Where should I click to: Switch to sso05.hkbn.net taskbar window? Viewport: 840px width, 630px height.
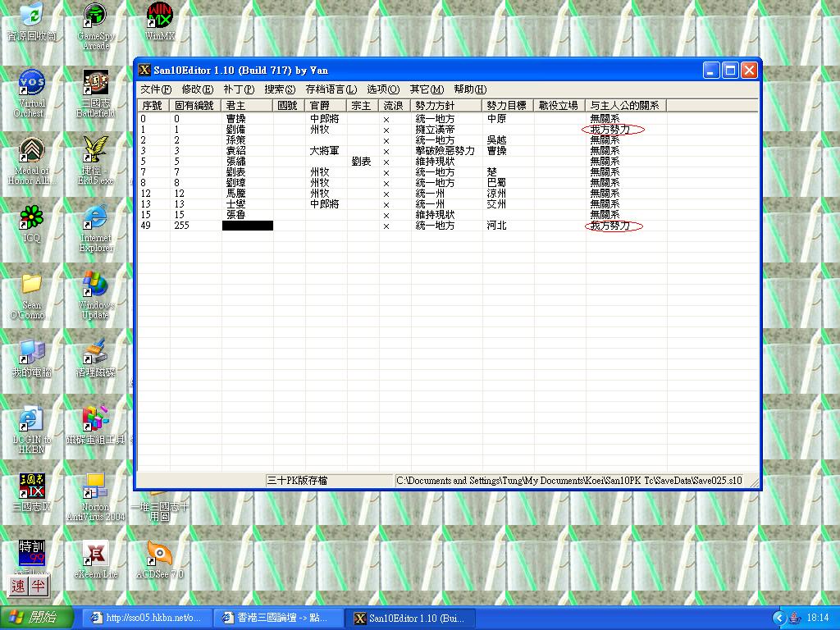[146, 618]
